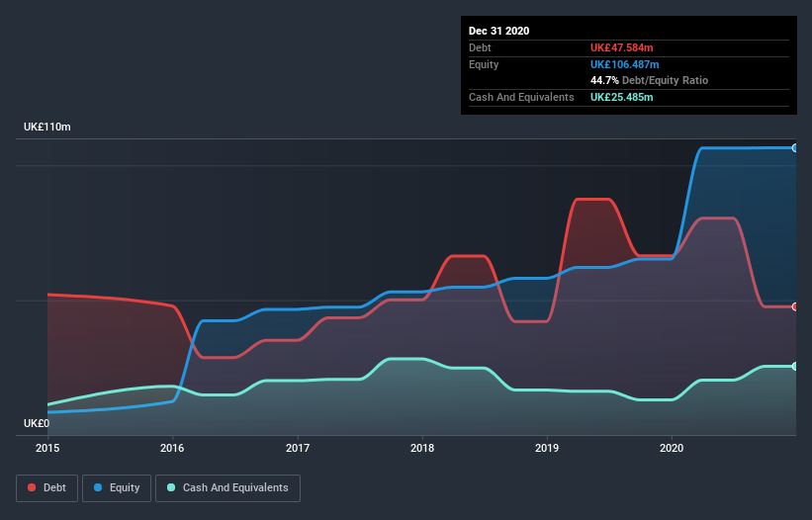
Task: Click the Debt row label in tooltip
Action: tap(480, 47)
